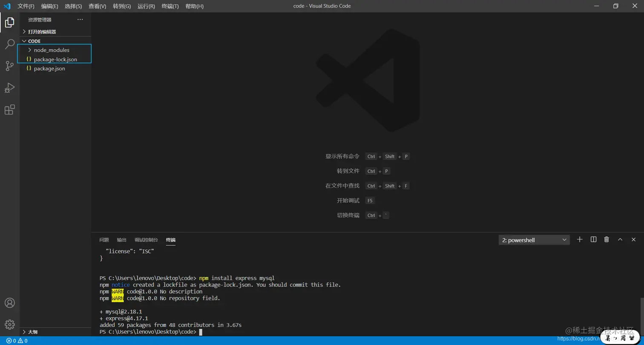Open the 终端(T) menu
This screenshot has height=345, width=644.
pyautogui.click(x=170, y=6)
